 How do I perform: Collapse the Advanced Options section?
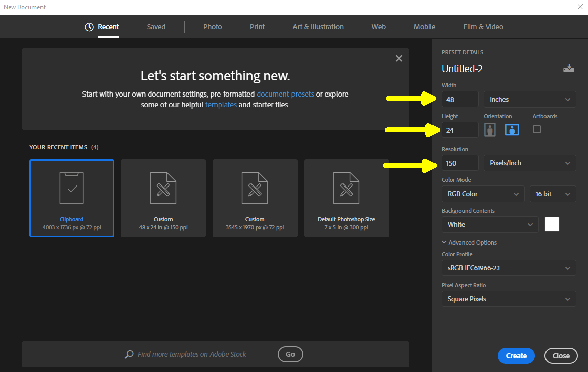[x=445, y=242]
